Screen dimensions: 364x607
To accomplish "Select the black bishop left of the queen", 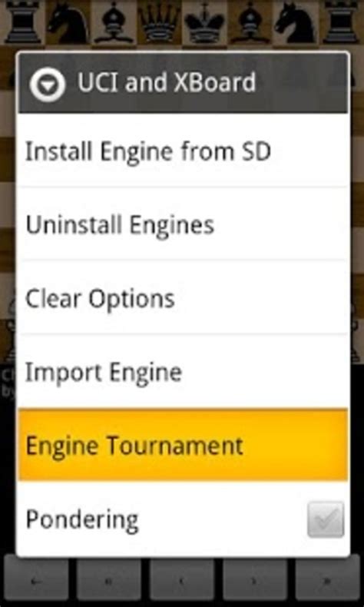I will (x=114, y=22).
